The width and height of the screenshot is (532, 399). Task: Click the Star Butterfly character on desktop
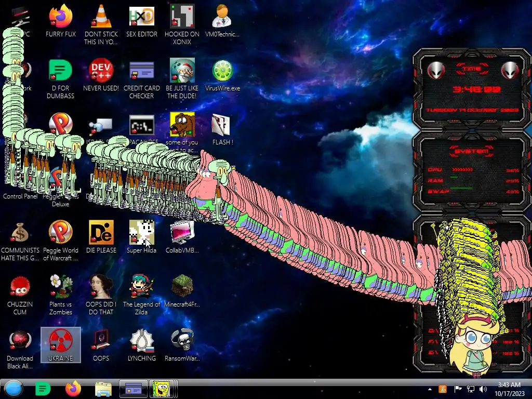point(474,346)
